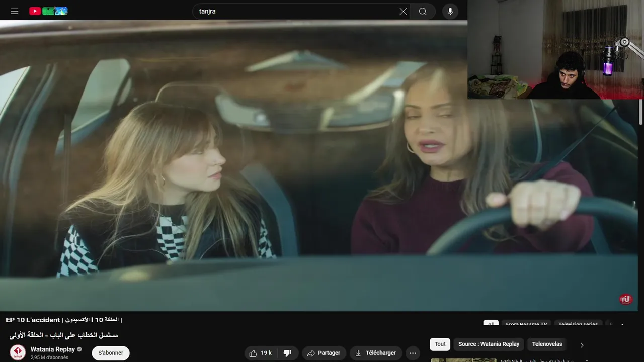Like the video showing 19 k
Viewport: 644px width, 362px height.
(x=261, y=353)
